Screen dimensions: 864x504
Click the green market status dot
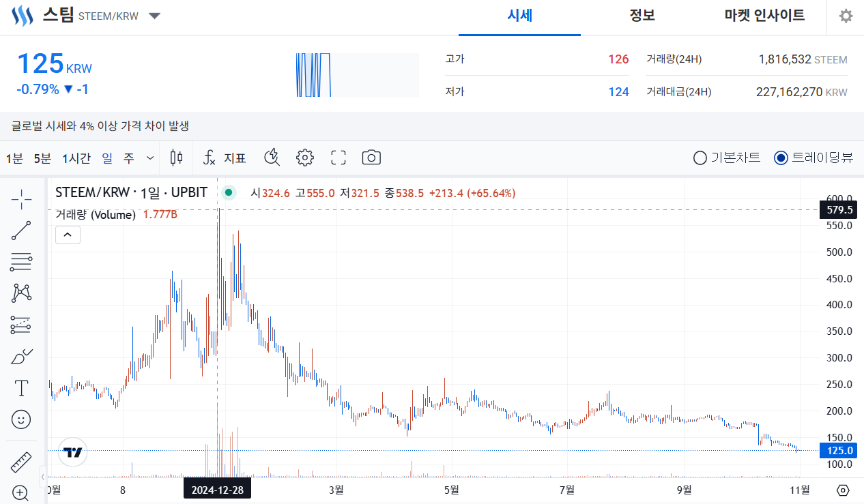pos(229,193)
